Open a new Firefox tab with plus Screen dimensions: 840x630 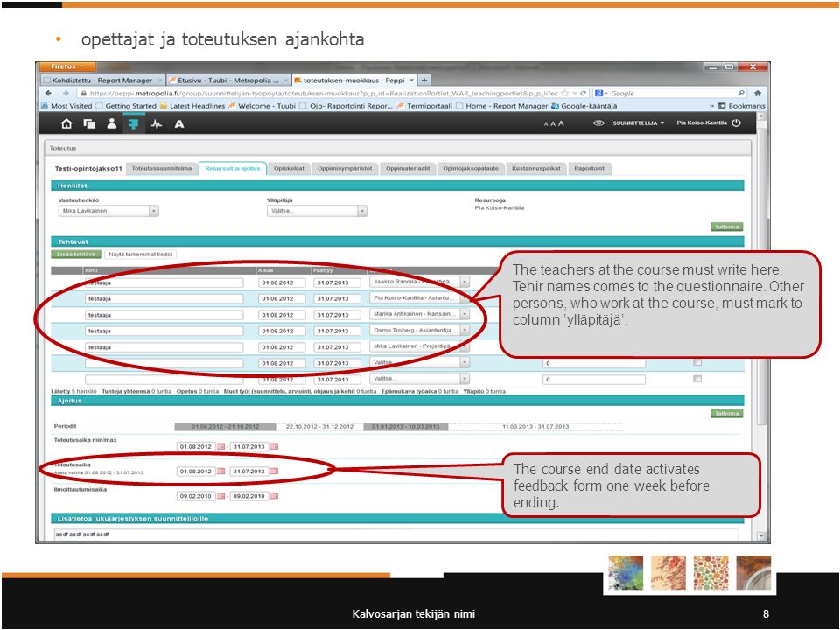click(423, 80)
